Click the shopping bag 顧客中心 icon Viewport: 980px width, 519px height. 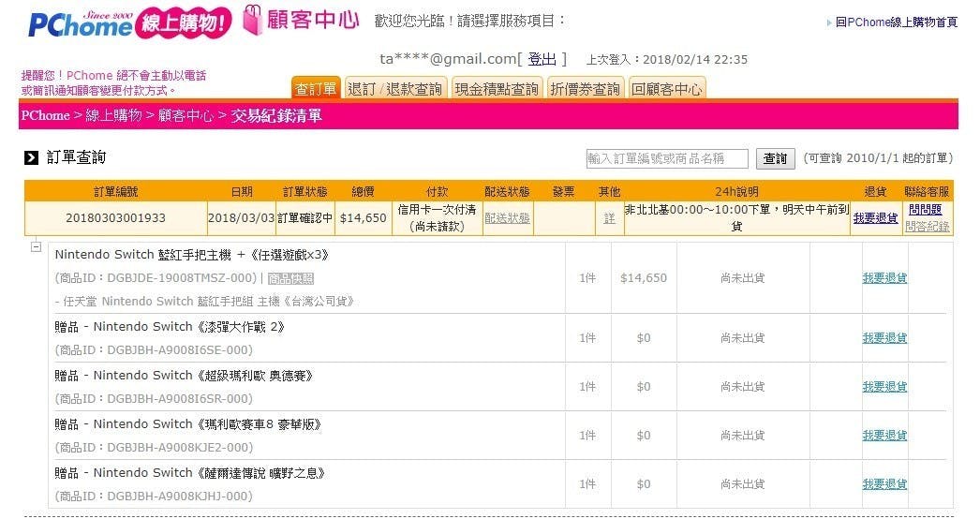252,20
